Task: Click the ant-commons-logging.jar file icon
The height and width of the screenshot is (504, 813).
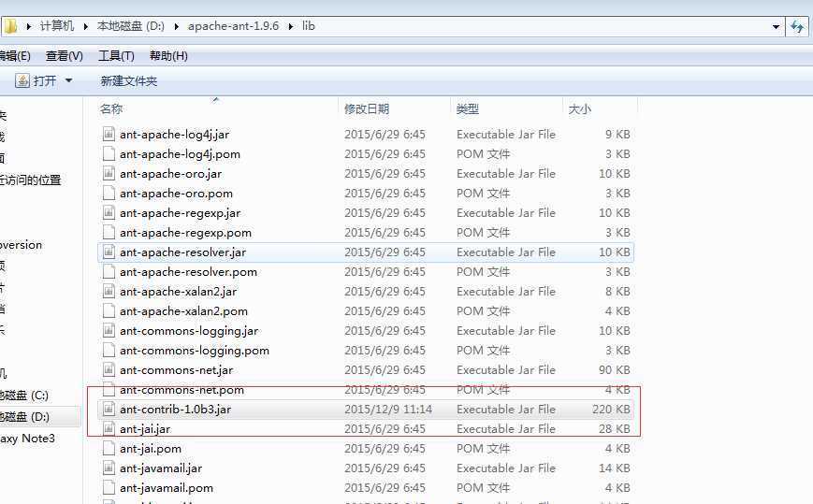Action: tap(109, 331)
